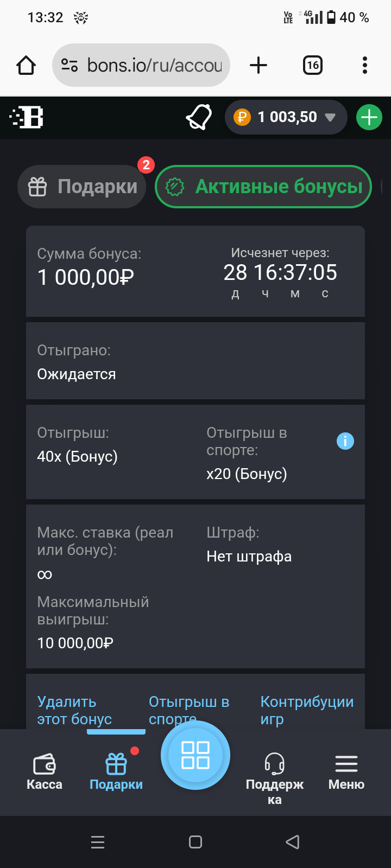This screenshot has width=391, height=868.
Task: Open browser three-dot menu
Action: [365, 66]
